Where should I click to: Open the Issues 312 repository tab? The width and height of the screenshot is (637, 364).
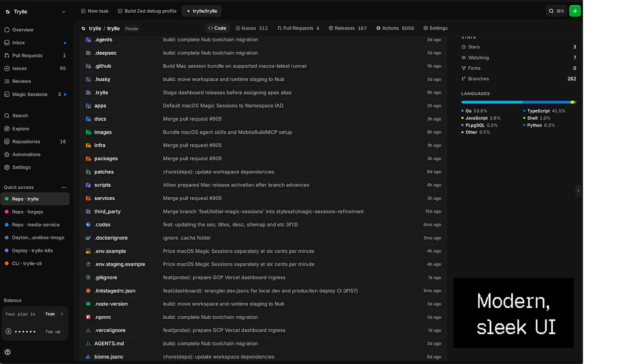point(252,28)
